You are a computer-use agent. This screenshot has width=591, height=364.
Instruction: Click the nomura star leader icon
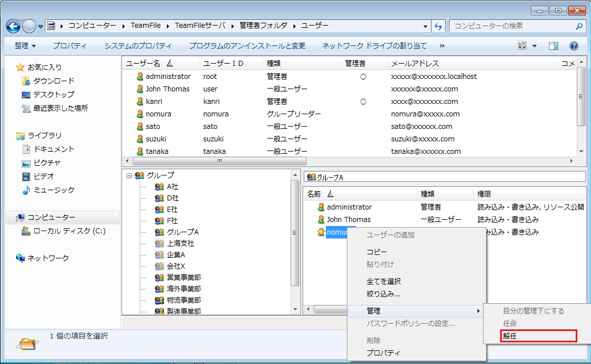(321, 232)
